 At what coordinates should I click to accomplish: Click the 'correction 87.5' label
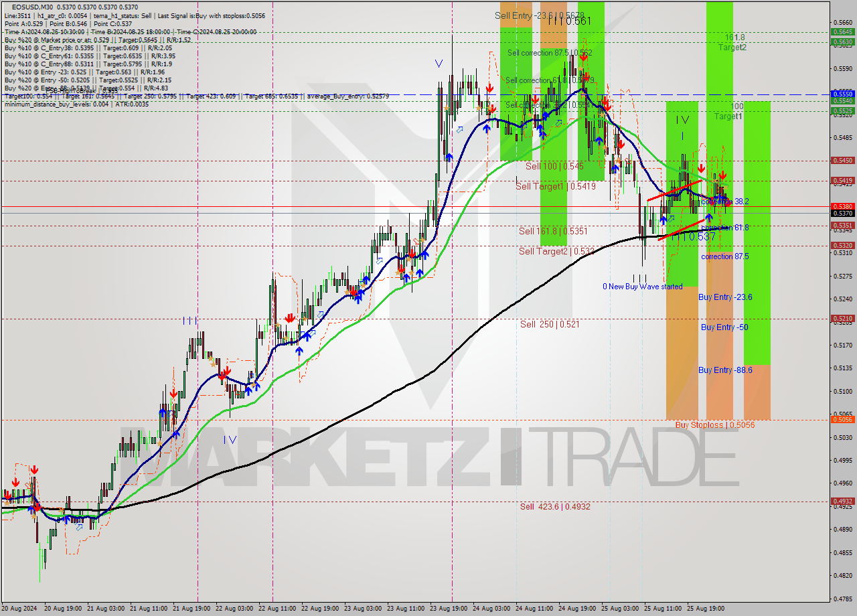(x=725, y=256)
